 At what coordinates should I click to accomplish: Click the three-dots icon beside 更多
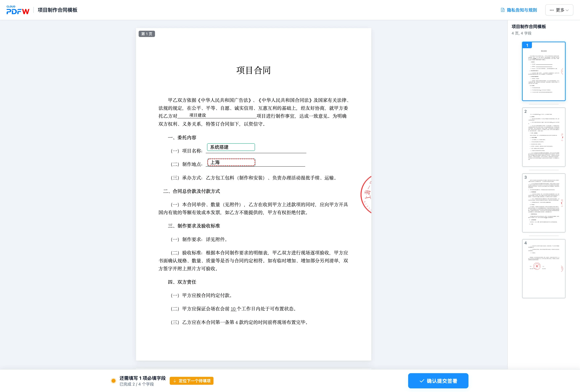pos(552,10)
